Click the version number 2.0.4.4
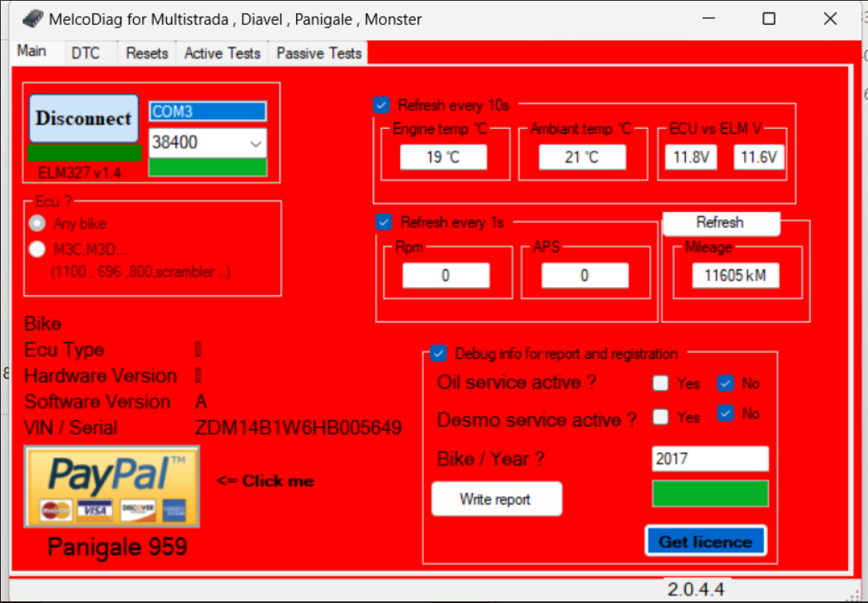Image resolution: width=868 pixels, height=603 pixels. coord(696,590)
